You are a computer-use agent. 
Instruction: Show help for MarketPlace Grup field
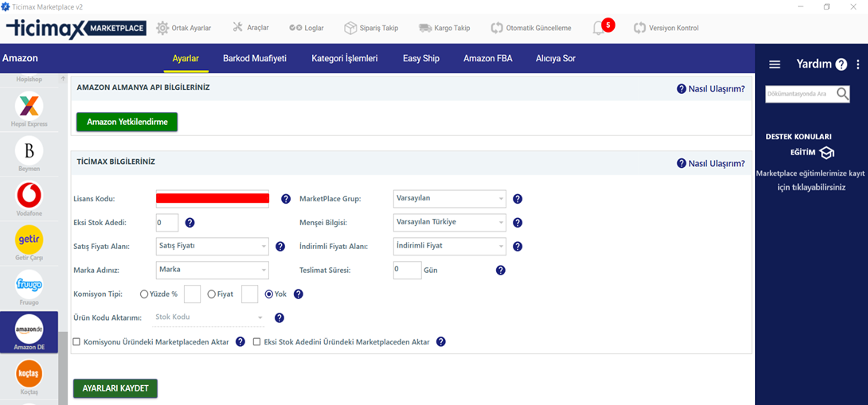tap(518, 199)
